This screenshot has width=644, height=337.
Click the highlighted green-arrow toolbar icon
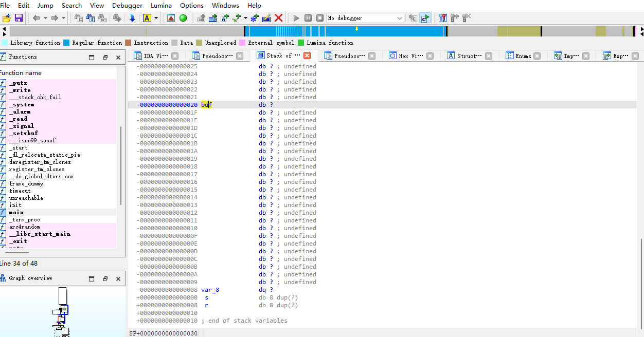click(425, 18)
